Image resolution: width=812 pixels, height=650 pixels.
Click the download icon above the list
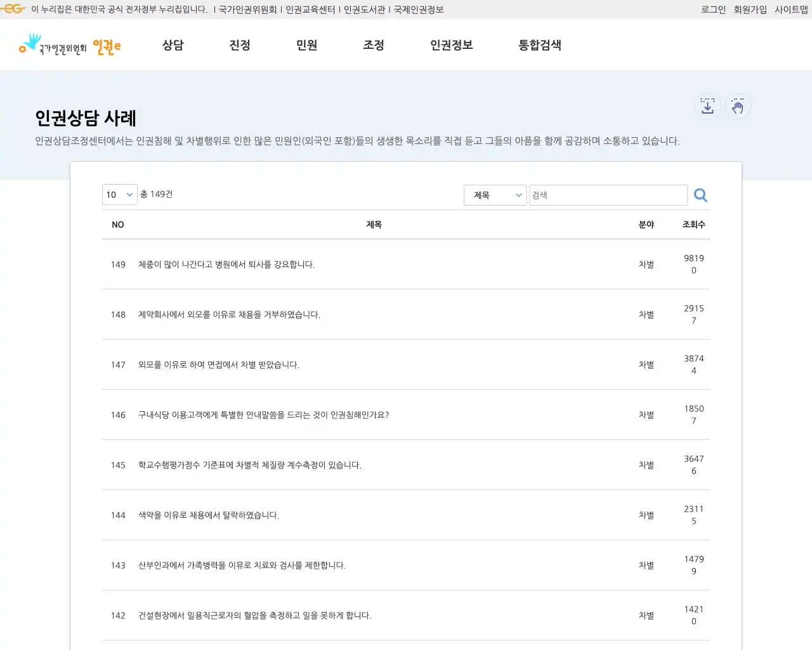(707, 106)
